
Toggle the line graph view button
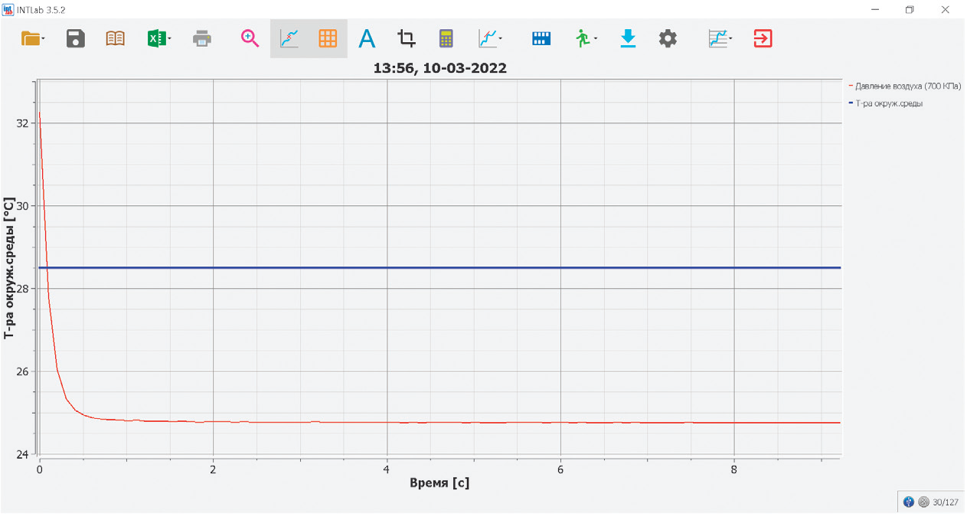289,38
